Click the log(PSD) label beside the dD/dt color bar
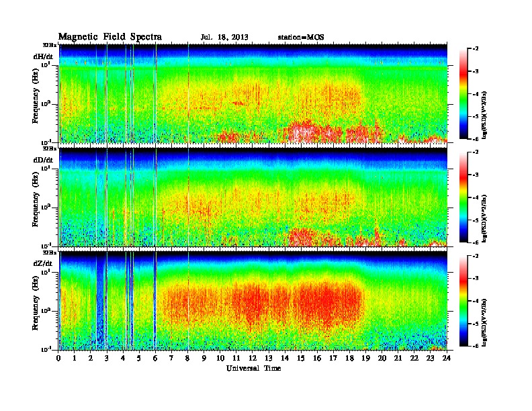This screenshot has width=532, height=411. [x=484, y=218]
